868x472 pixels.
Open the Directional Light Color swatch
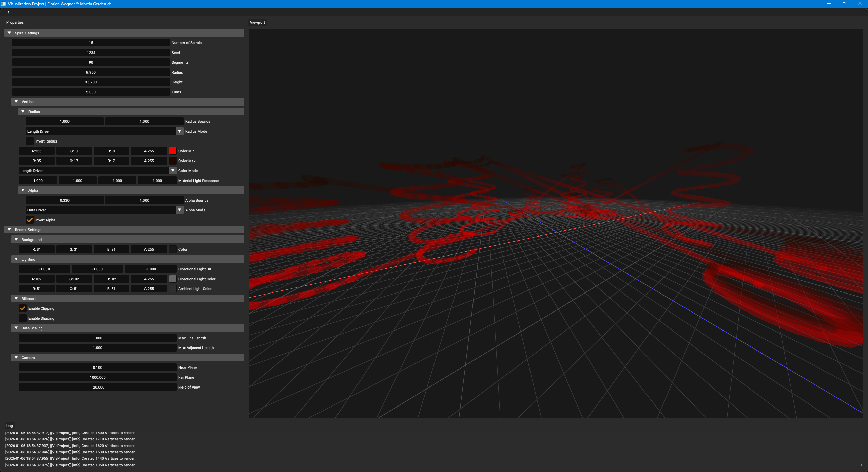[173, 279]
